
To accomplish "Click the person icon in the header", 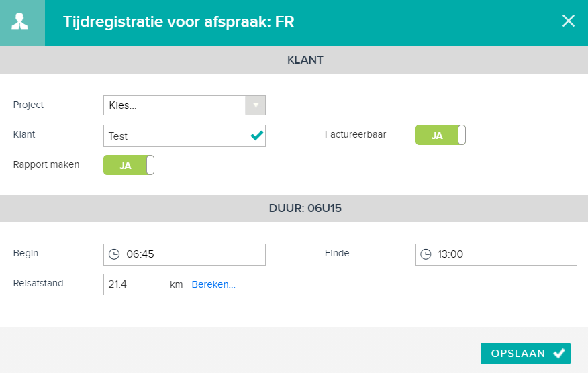I will tap(20, 21).
